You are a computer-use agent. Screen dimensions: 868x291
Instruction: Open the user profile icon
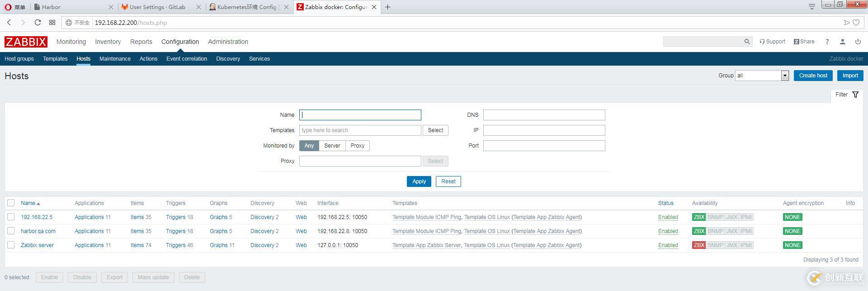click(x=842, y=42)
